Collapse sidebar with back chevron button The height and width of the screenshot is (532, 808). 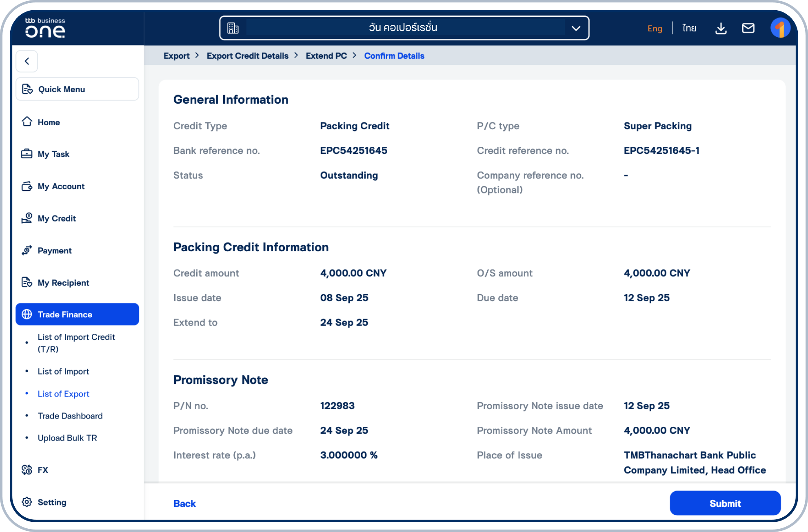27,61
